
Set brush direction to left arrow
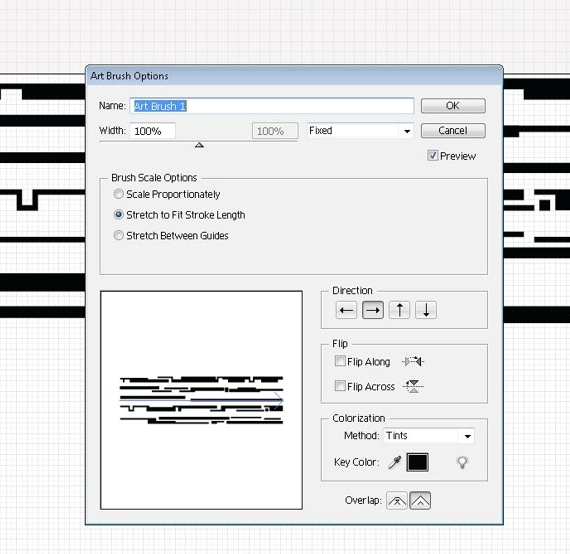tap(346, 310)
